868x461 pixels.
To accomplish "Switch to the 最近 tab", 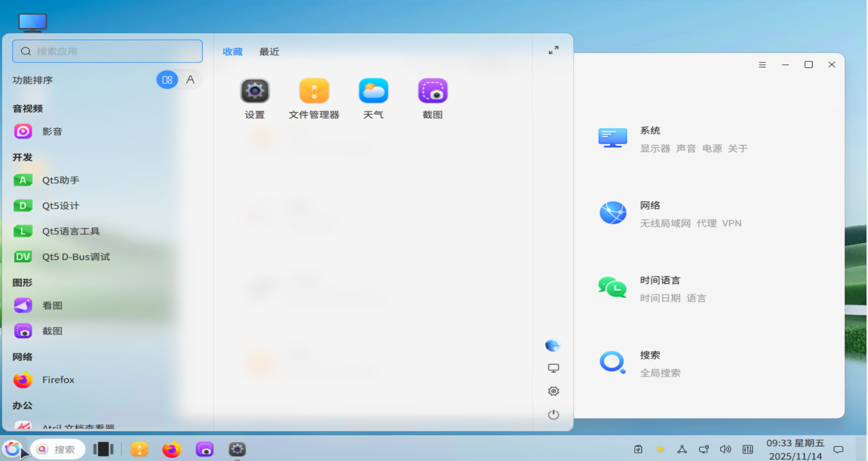I will (269, 52).
